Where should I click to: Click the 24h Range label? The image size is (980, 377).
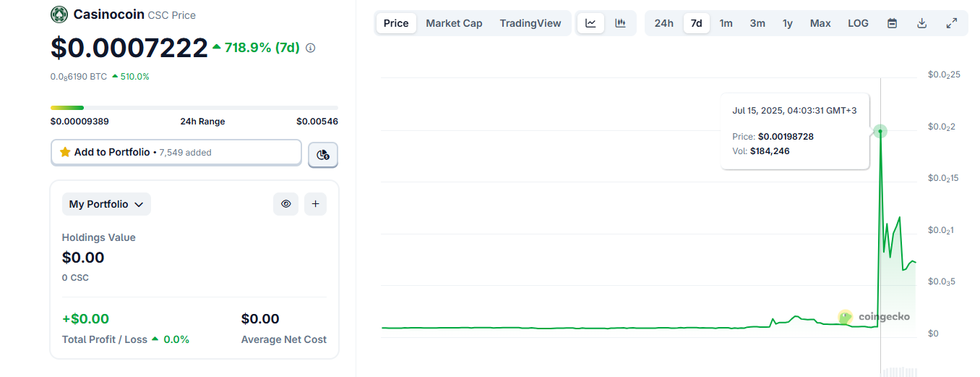coord(202,122)
